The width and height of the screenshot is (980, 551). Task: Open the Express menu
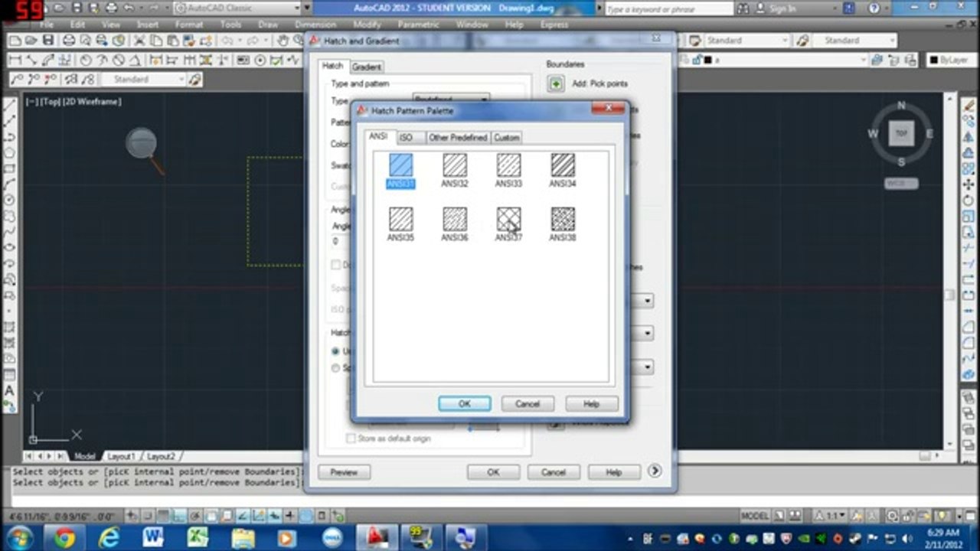pos(554,24)
